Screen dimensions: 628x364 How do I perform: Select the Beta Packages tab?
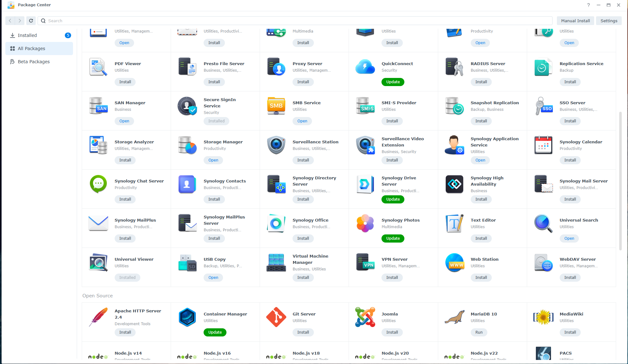[x=34, y=62]
